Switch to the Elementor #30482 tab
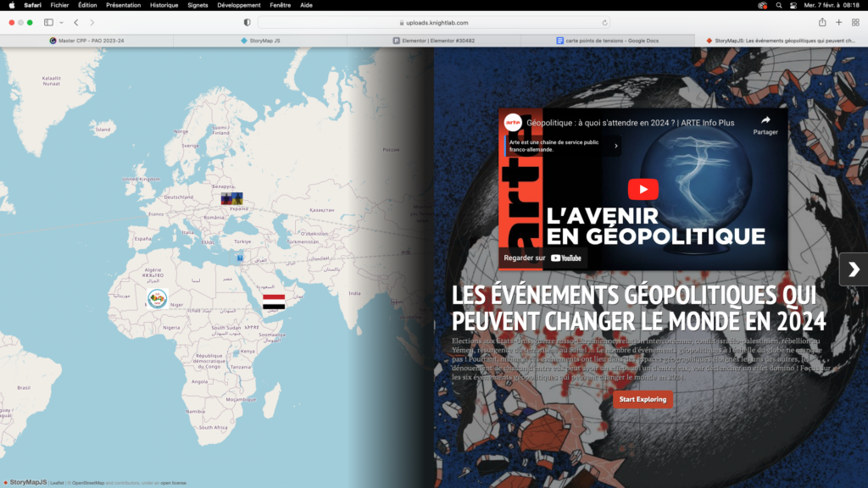Screen dimensions: 868x488 coord(434,41)
